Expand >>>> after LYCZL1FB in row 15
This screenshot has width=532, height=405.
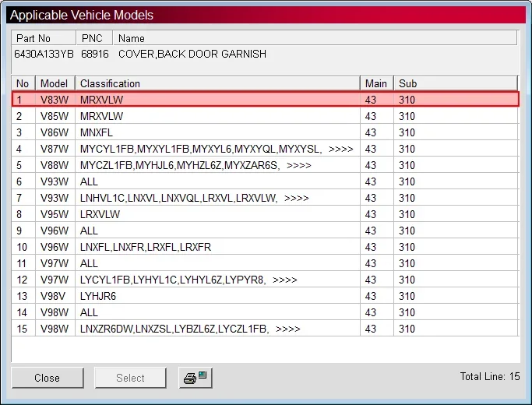pyautogui.click(x=288, y=329)
